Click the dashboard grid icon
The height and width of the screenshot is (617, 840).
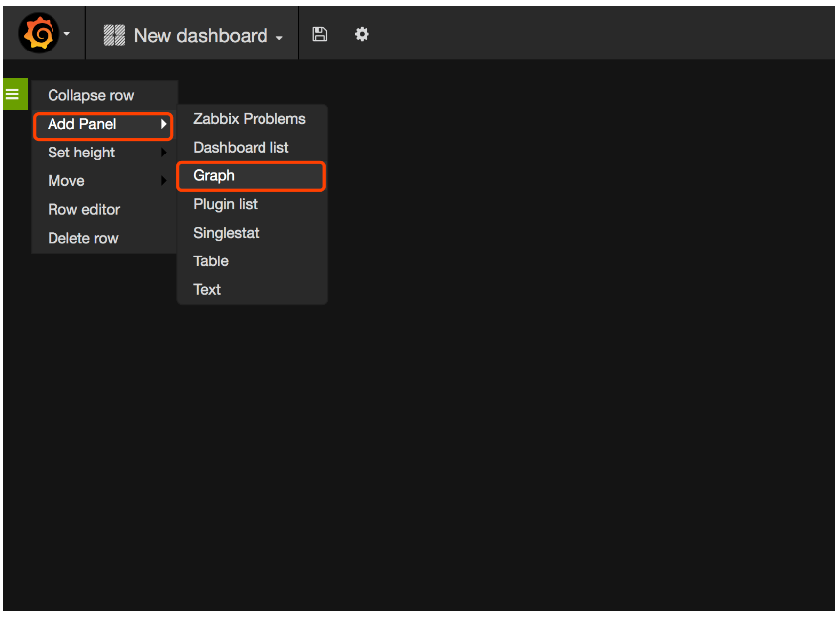(x=114, y=35)
